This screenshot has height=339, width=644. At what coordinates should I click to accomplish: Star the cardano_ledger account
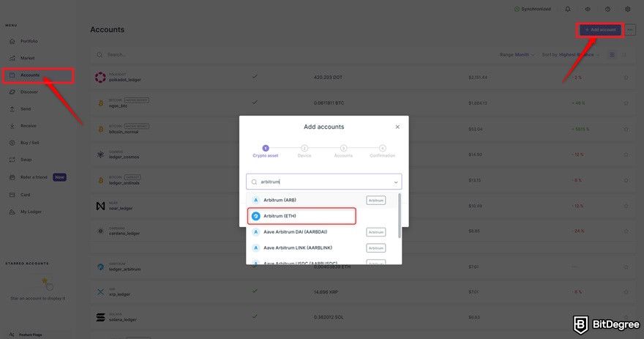coord(626,231)
